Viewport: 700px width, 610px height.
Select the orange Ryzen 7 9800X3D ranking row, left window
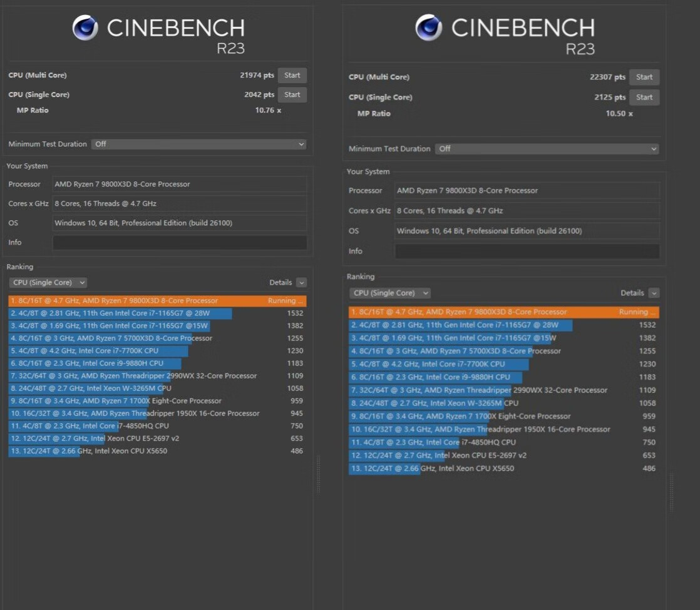[x=157, y=301]
